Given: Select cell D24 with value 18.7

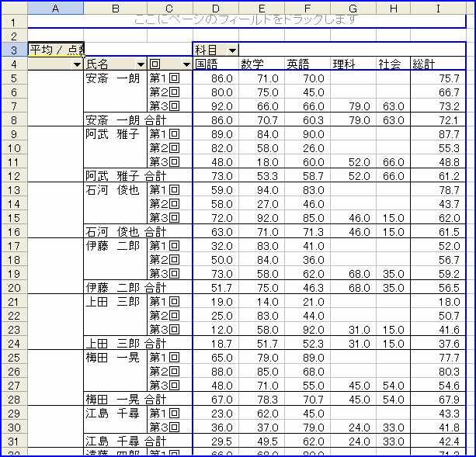Looking at the screenshot, I should (x=216, y=343).
